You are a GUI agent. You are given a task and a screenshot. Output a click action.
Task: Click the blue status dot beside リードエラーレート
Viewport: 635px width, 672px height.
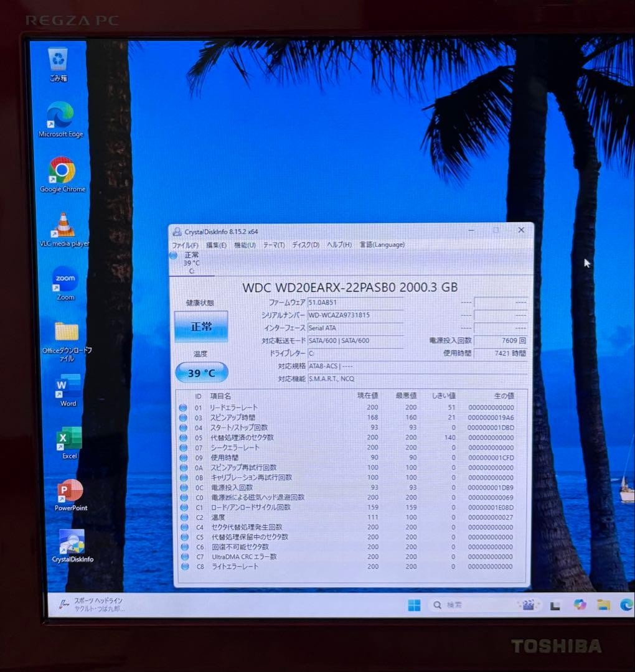point(184,408)
